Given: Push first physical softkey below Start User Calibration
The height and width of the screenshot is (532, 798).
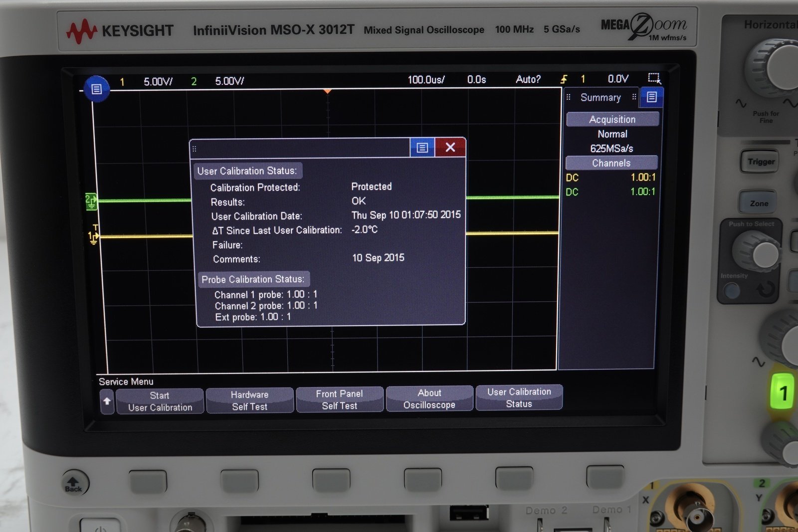Looking at the screenshot, I should pos(148,481).
